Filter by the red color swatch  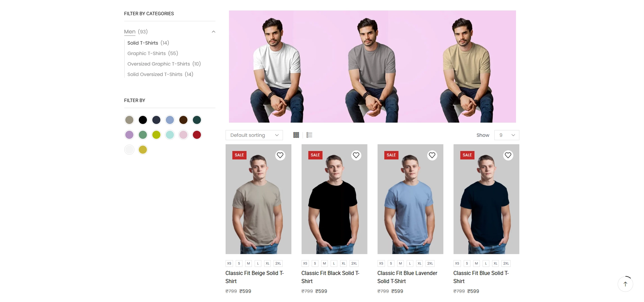tap(197, 135)
